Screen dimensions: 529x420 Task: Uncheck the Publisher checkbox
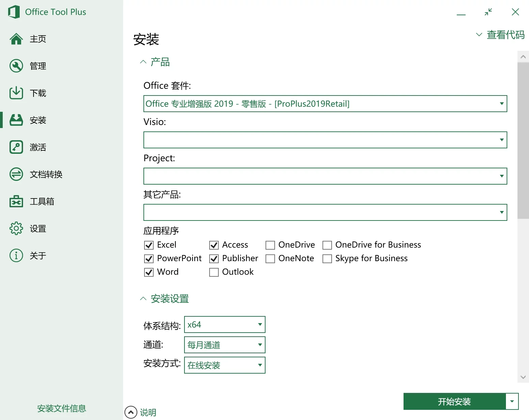214,258
